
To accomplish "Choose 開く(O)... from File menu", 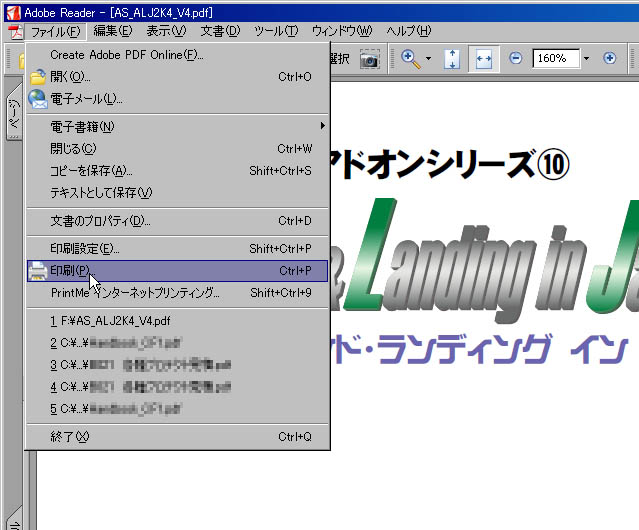I will pos(177,77).
